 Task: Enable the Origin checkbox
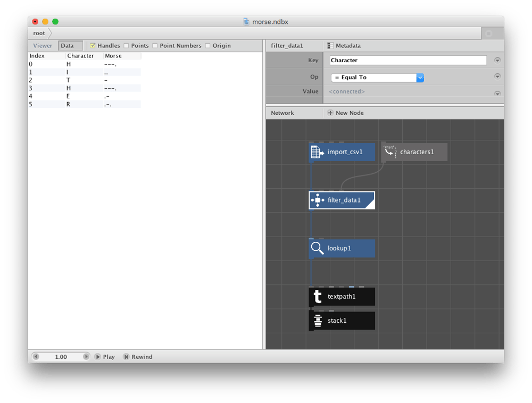[207, 46]
